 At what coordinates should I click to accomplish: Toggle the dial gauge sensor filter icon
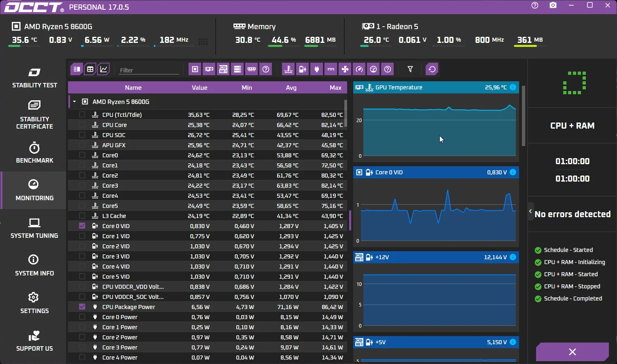point(373,69)
